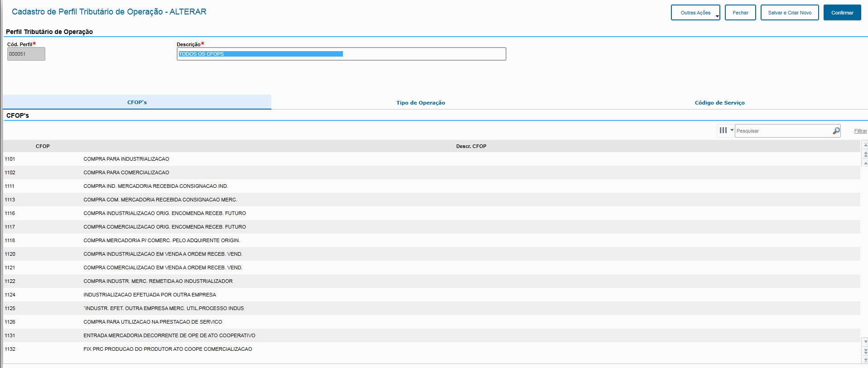The width and height of the screenshot is (868, 368).
Task: Click the magnifying glass search icon
Action: (836, 131)
